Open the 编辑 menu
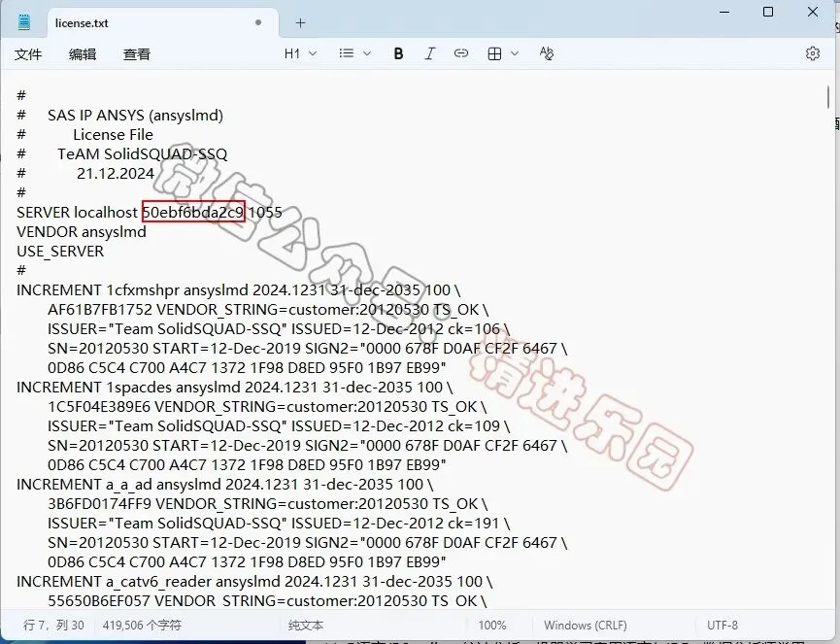 tap(83, 54)
